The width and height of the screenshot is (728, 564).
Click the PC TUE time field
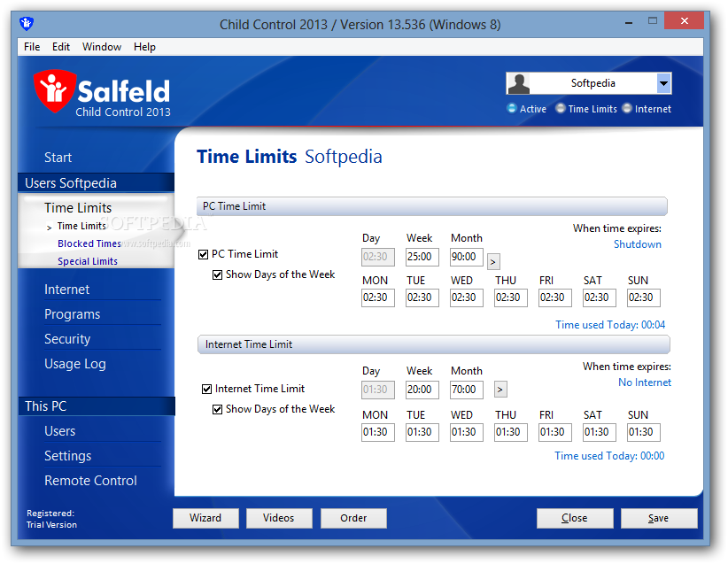click(x=422, y=297)
